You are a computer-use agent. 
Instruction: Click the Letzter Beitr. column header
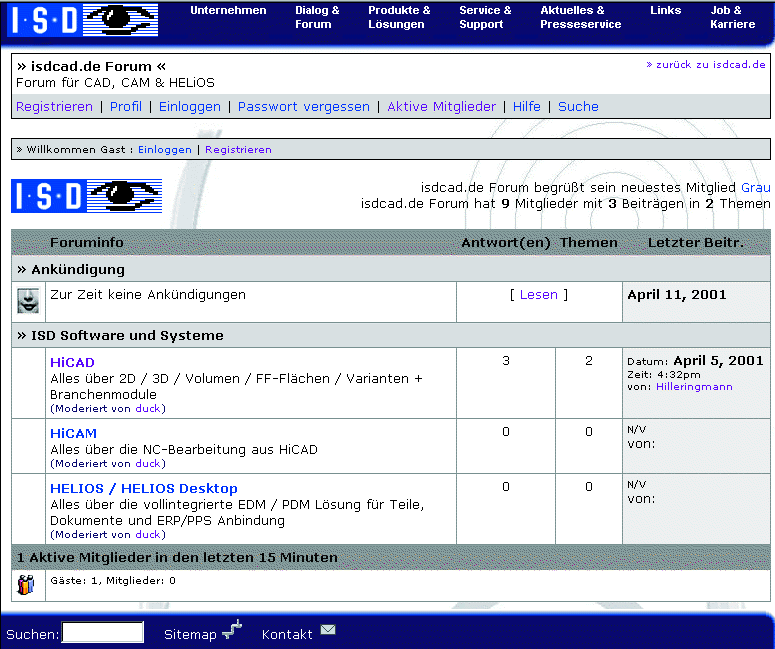696,243
